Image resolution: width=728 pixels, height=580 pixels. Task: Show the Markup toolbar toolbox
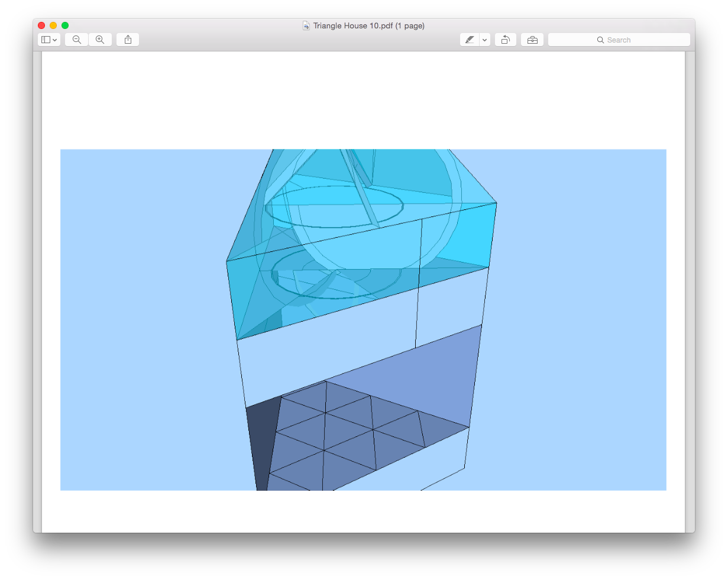point(532,40)
